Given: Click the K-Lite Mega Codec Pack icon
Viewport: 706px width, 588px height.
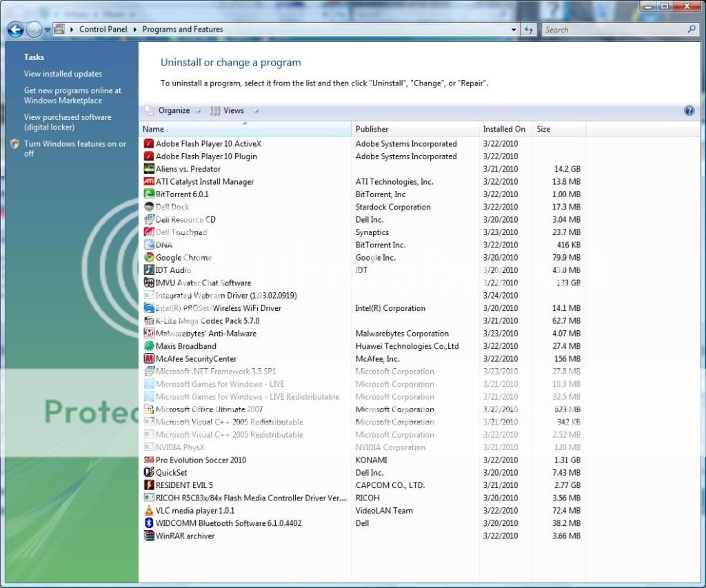Looking at the screenshot, I should pyautogui.click(x=149, y=321).
